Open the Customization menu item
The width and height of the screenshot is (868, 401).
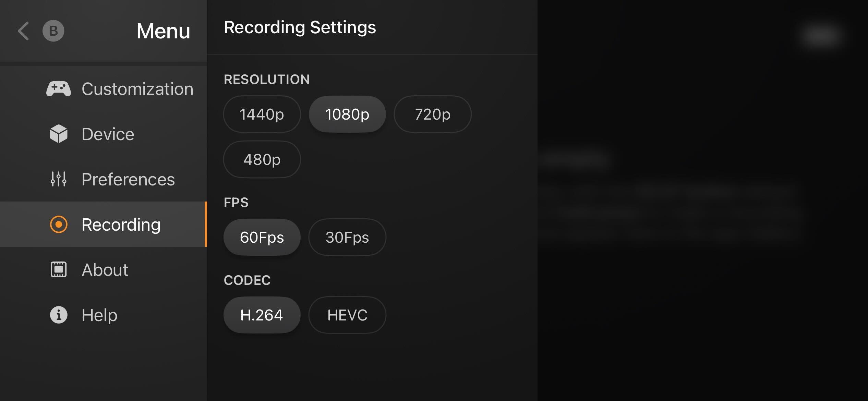click(137, 89)
